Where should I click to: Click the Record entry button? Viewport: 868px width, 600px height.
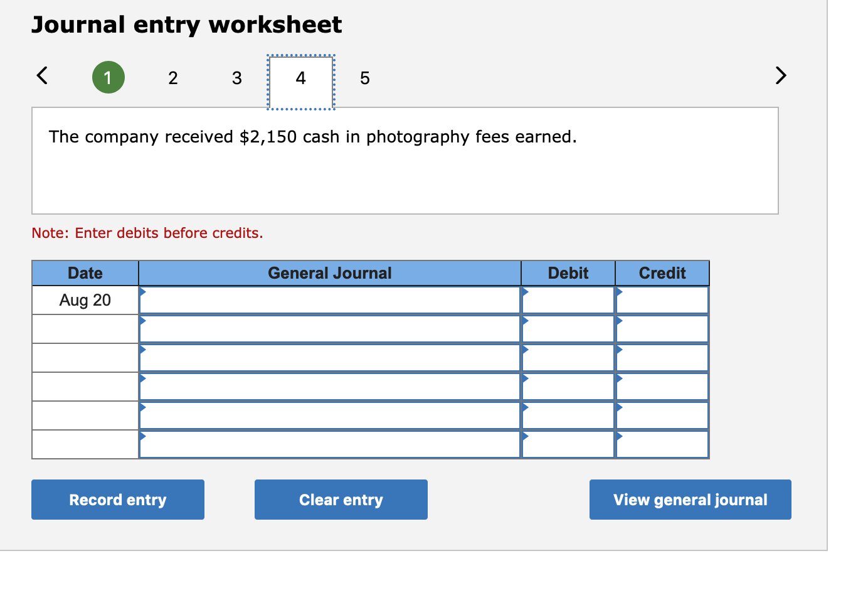click(117, 500)
